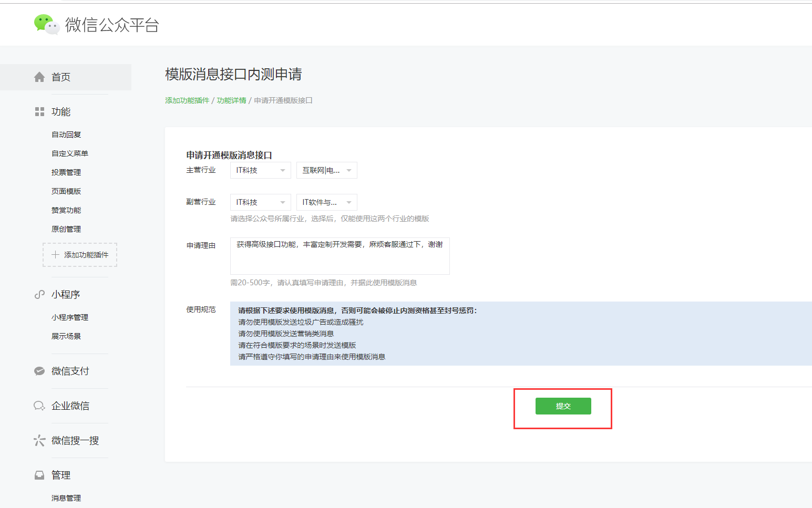Click the inbox icon beside 管理
Image resolution: width=812 pixels, height=508 pixels.
click(39, 475)
